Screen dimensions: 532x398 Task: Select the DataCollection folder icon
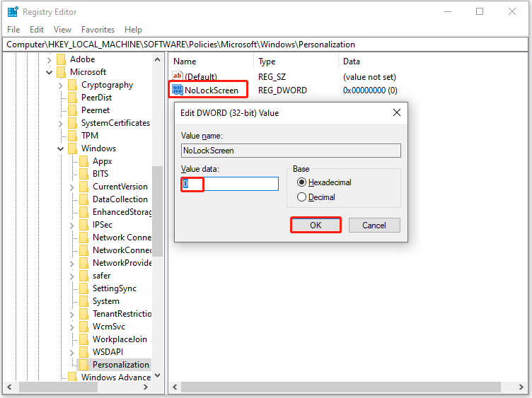click(83, 199)
